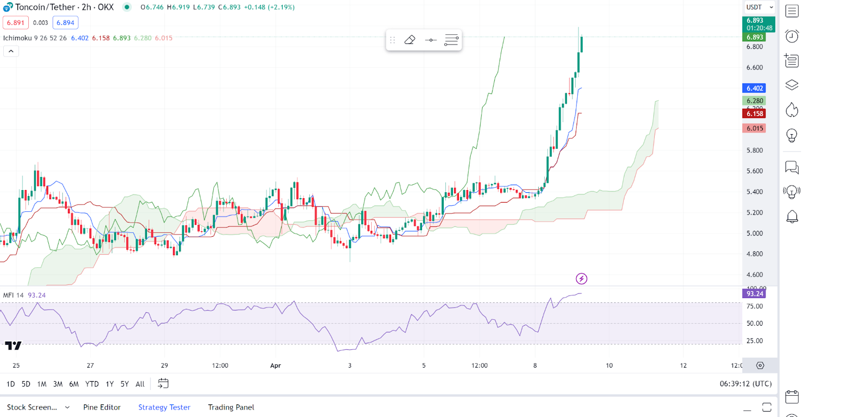Open the USDT currency dropdown
The width and height of the screenshot is (868, 417).
coord(759,7)
